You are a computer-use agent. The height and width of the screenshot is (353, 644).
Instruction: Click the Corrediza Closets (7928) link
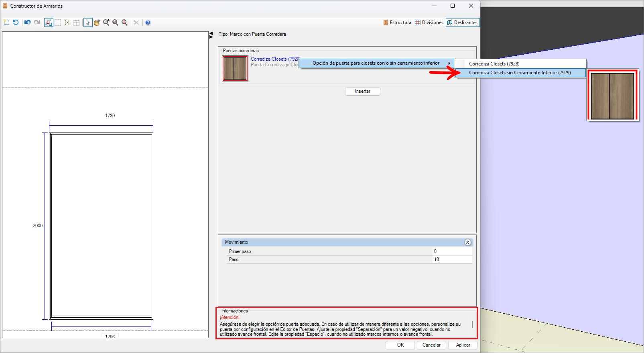pos(275,59)
